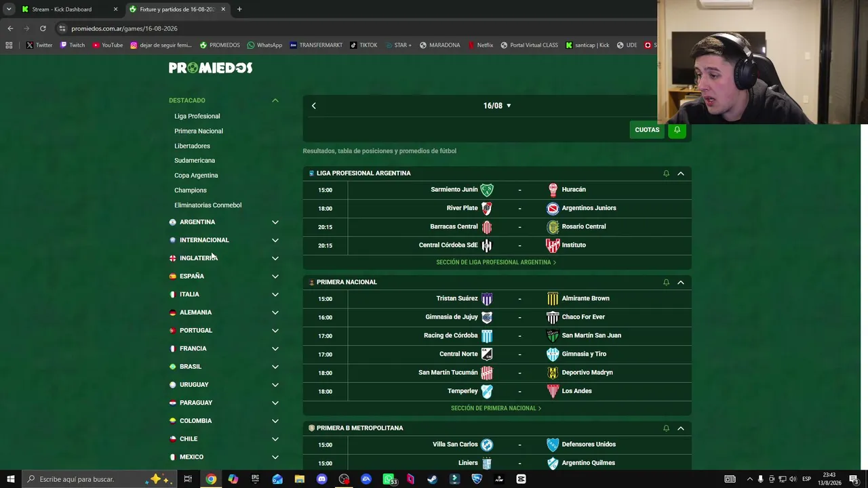Screen dimensions: 868x488
Task: Click the Villa San Carlos crest
Action: pyautogui.click(x=487, y=445)
